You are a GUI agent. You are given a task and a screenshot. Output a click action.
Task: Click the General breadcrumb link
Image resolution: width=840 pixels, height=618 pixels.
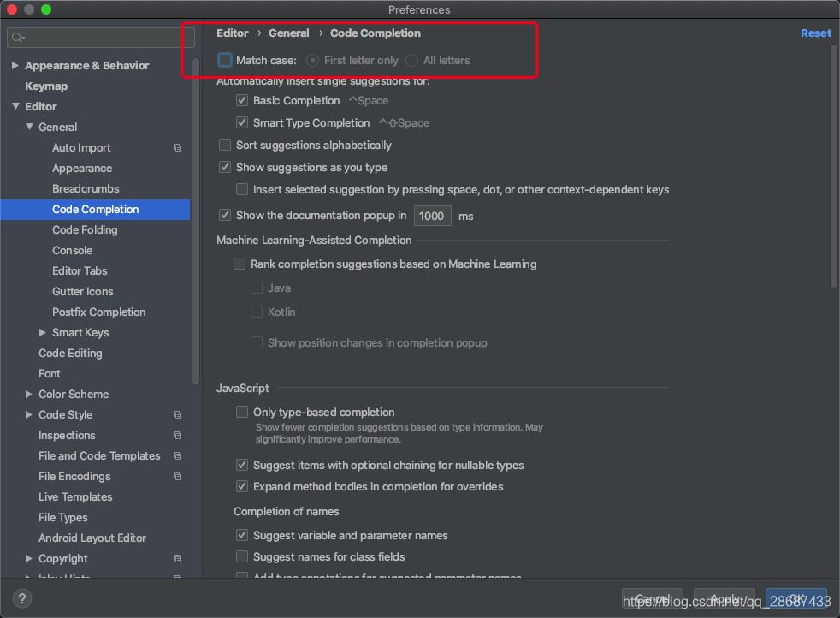coord(288,33)
